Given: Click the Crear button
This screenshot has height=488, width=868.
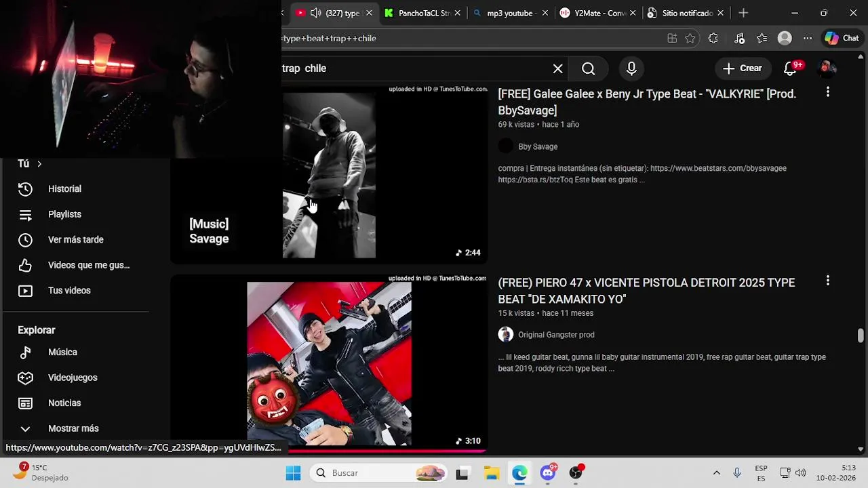Looking at the screenshot, I should (743, 68).
